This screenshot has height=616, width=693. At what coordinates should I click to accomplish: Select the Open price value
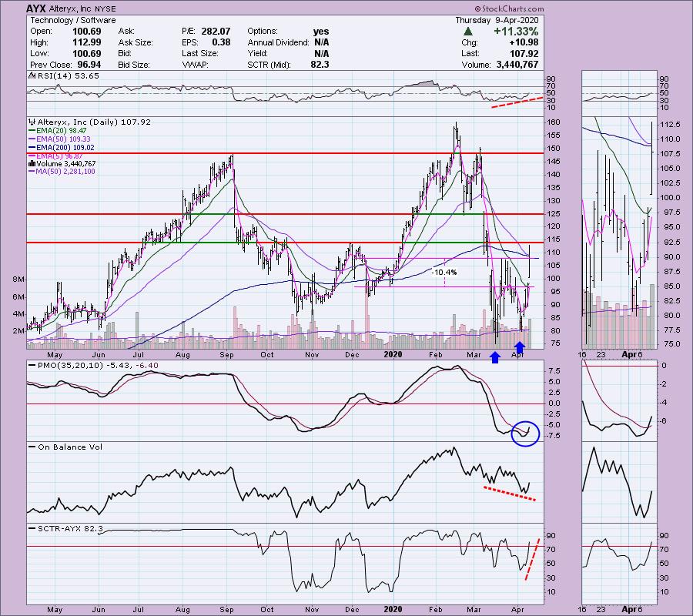coord(86,32)
